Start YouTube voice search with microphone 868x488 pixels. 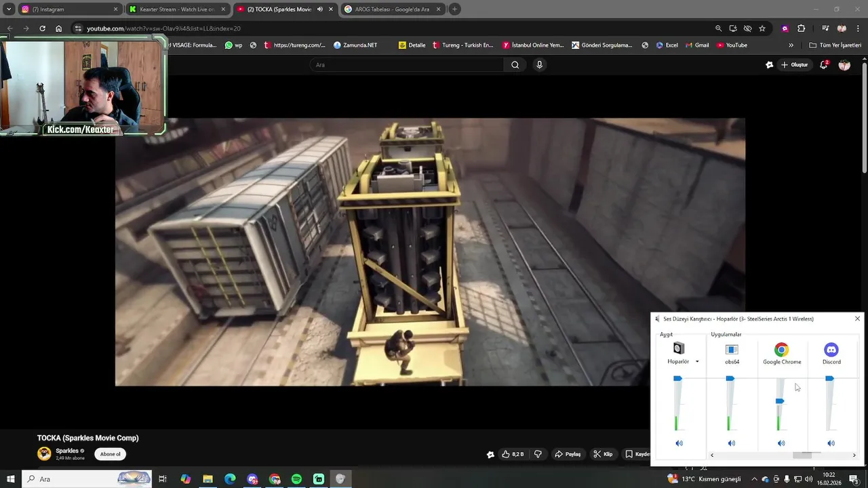(539, 65)
